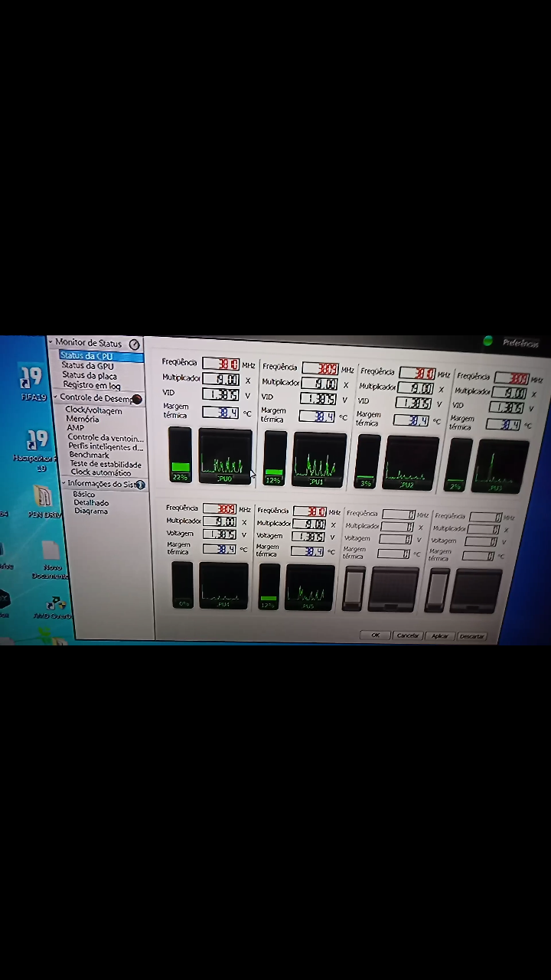
Task: Open Clock automático page
Action: [x=101, y=472]
